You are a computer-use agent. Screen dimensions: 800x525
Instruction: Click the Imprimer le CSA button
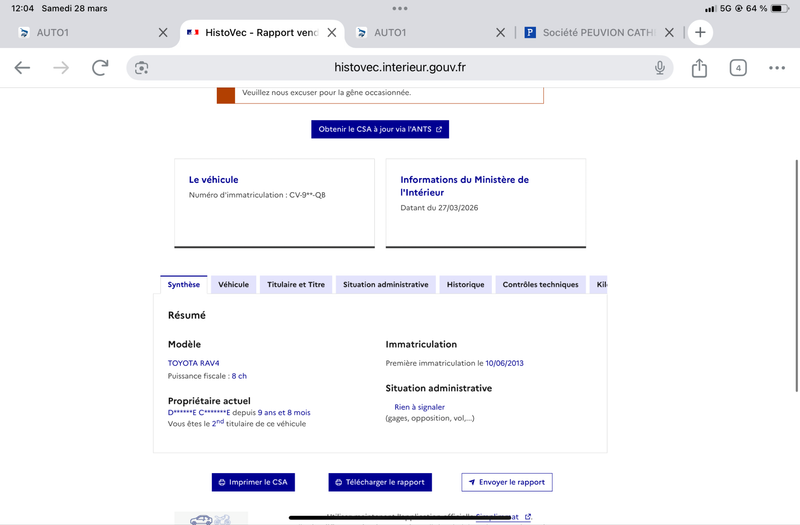coord(253,482)
